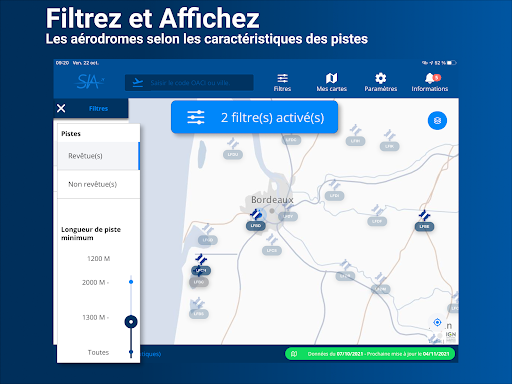The height and width of the screenshot is (384, 512).
Task: Open Informations bell notifications
Action: tap(430, 82)
